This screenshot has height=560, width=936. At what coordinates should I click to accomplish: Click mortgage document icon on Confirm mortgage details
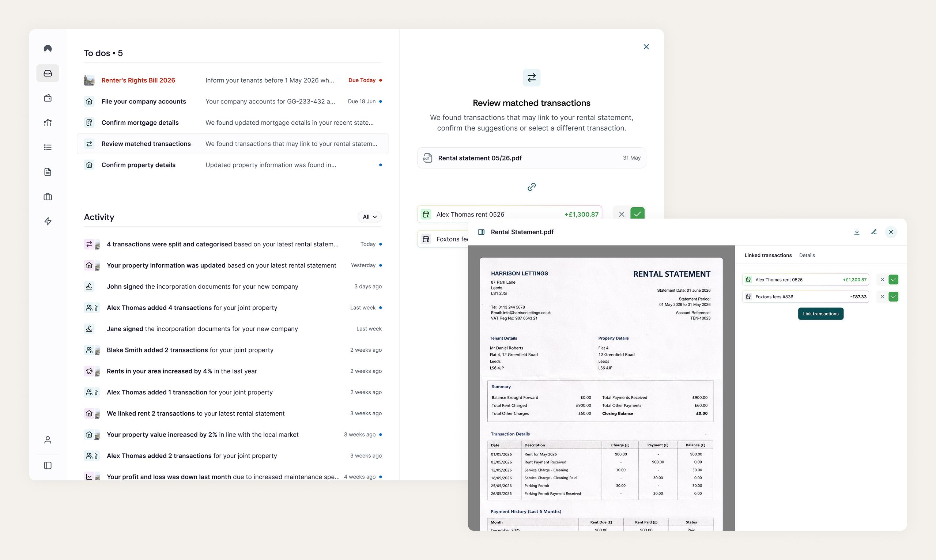pyautogui.click(x=89, y=122)
